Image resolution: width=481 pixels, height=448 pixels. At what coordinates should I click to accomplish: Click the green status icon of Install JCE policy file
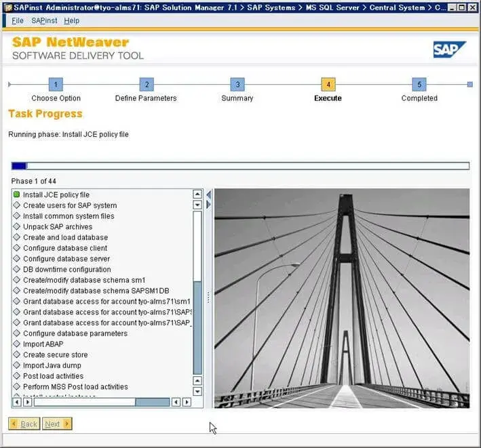(x=16, y=195)
